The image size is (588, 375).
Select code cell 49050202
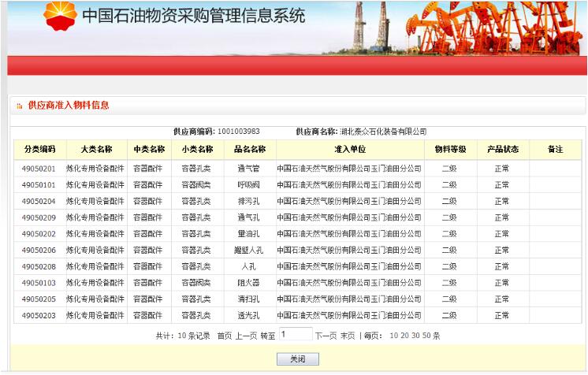point(39,234)
